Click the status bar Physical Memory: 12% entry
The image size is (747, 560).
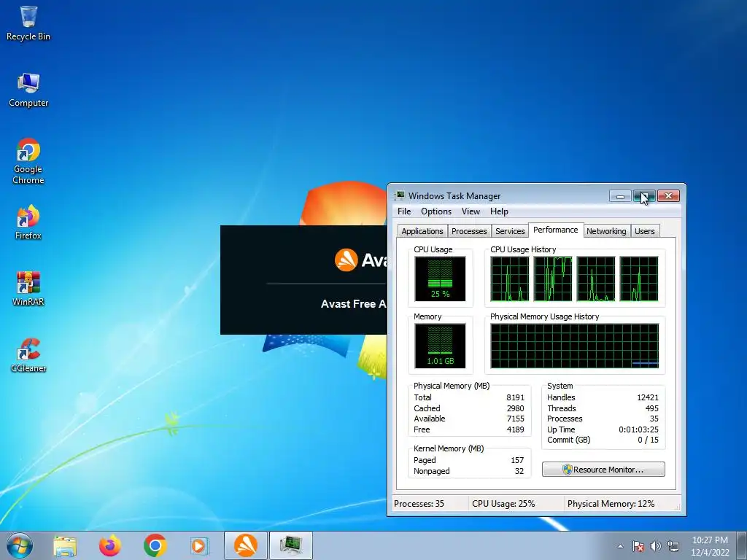(x=611, y=504)
